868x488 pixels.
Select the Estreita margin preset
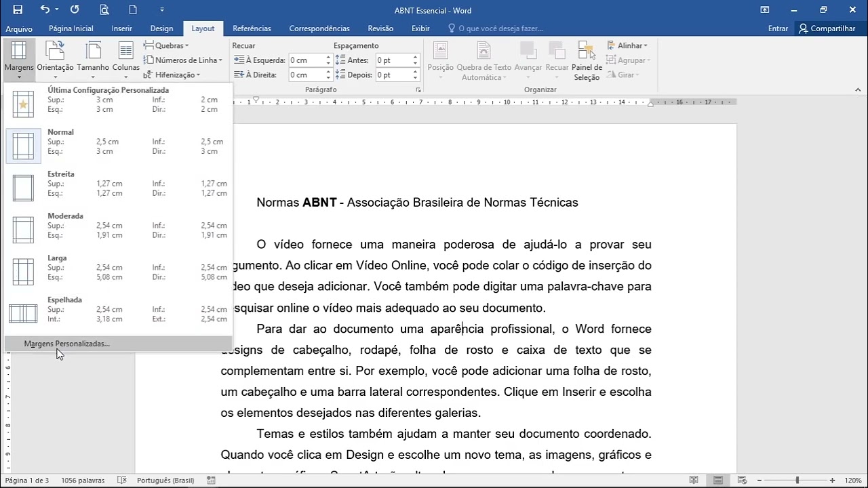118,188
